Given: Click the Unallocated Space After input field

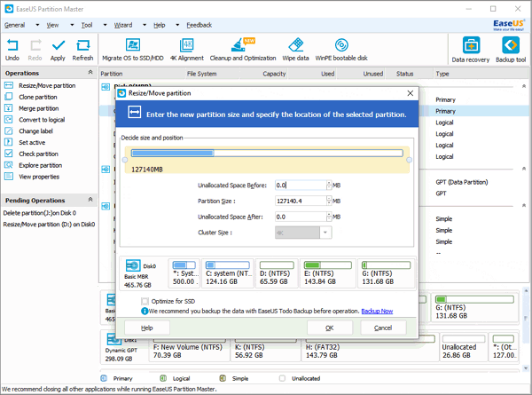Looking at the screenshot, I should pos(301,217).
